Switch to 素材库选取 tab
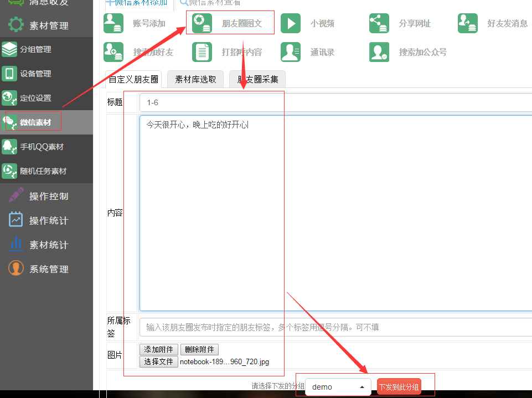This screenshot has height=398, width=532. click(195, 79)
